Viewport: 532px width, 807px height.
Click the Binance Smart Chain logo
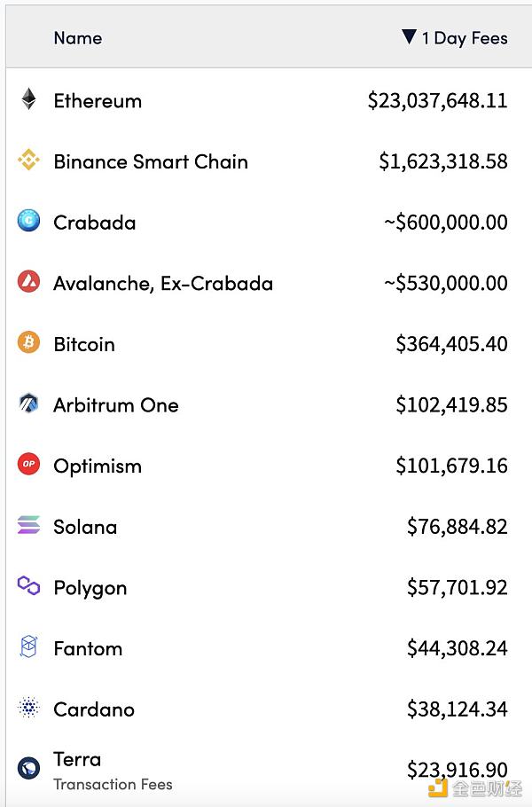[x=29, y=161]
